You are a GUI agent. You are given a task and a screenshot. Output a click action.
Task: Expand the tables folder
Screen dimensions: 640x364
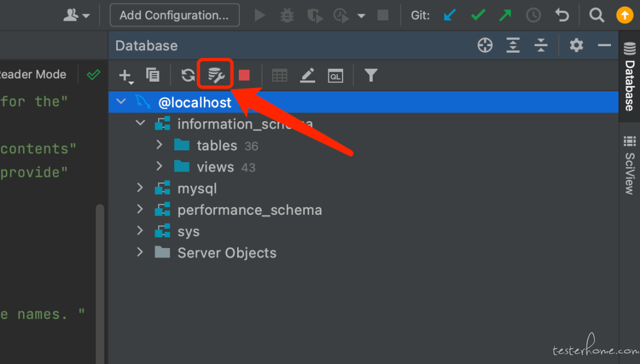click(159, 144)
